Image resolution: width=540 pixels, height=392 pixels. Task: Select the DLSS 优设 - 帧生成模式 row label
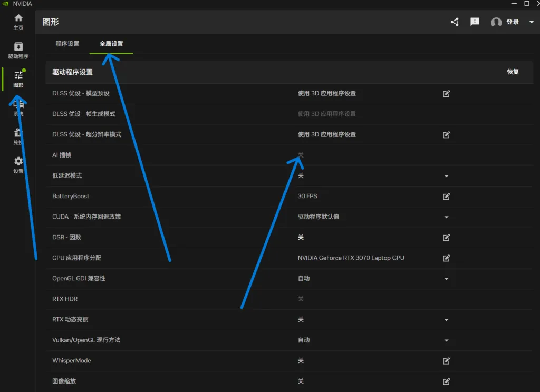pyautogui.click(x=84, y=114)
